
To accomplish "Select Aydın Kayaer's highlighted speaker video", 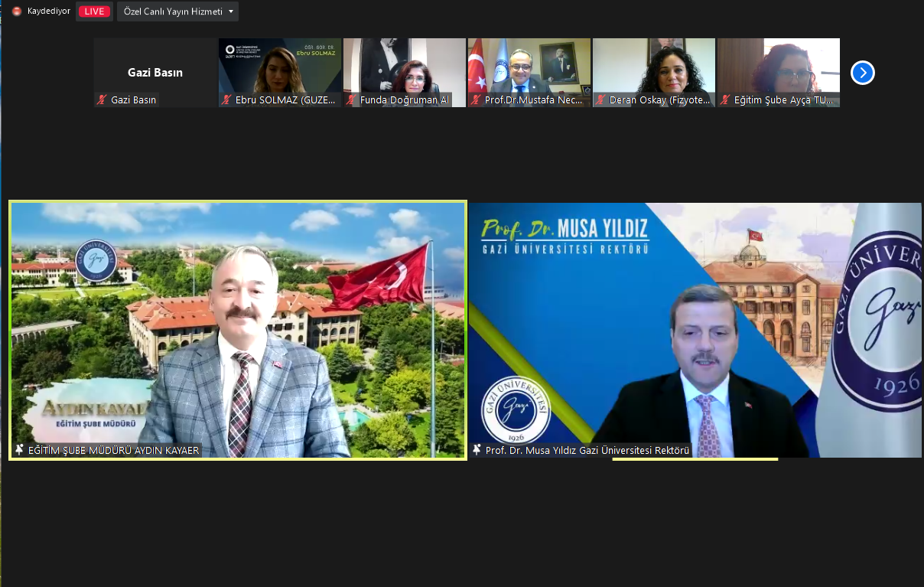I will coord(237,330).
